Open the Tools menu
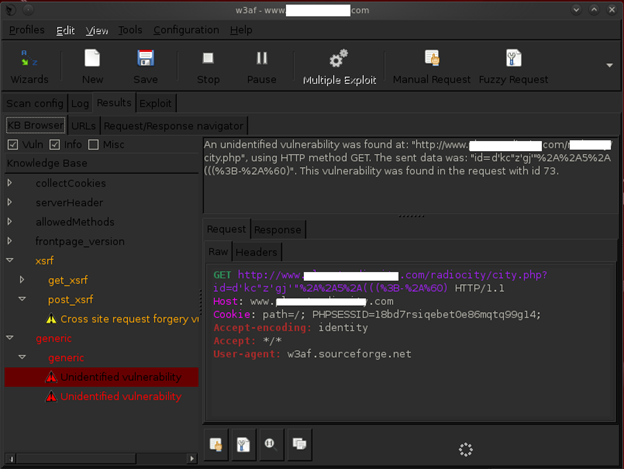 coord(130,30)
